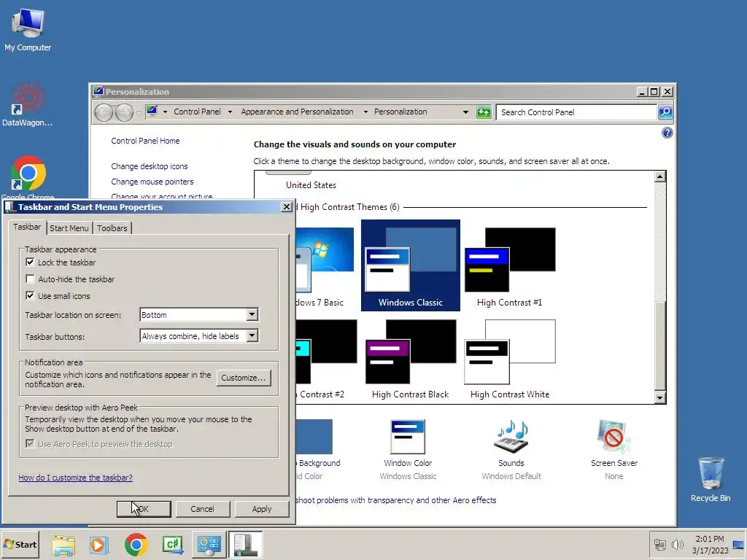747x560 pixels.
Task: Switch to the Control Panel taskbar button
Action: pyautogui.click(x=209, y=545)
